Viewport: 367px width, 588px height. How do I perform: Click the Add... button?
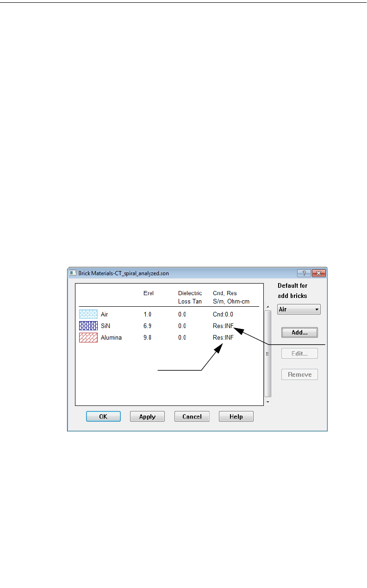(x=299, y=333)
